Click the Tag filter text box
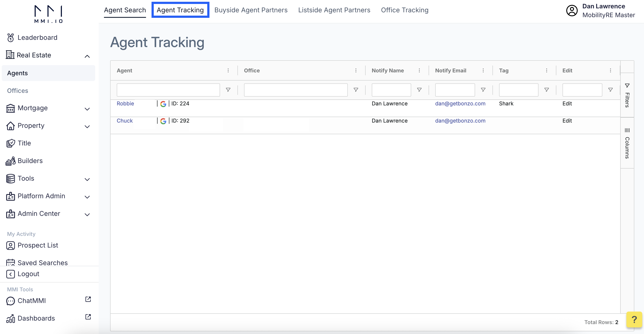The image size is (644, 334). click(x=518, y=90)
